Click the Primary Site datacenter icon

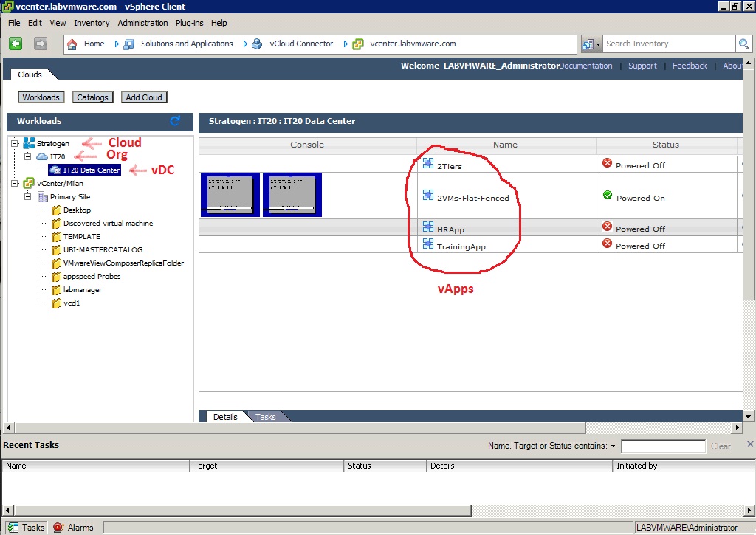pyautogui.click(x=42, y=196)
